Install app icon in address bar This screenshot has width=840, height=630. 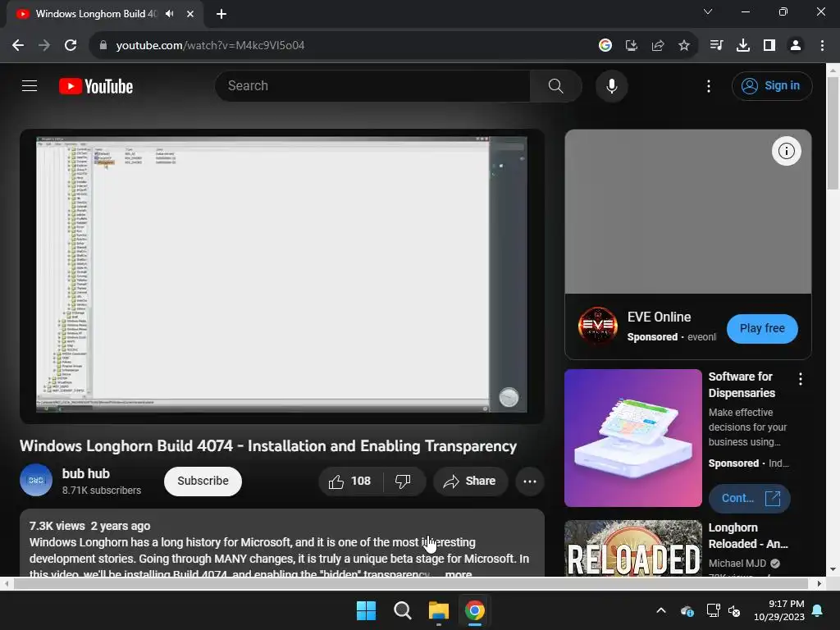[632, 46]
